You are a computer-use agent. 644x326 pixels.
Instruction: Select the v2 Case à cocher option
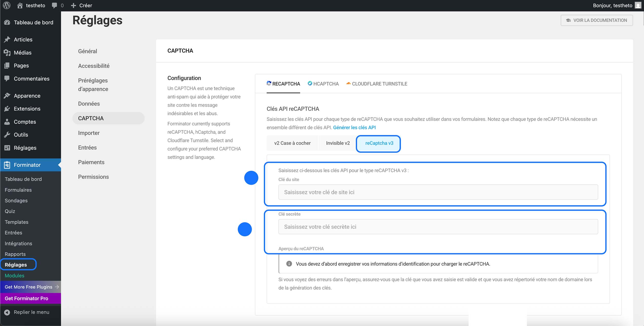click(x=292, y=143)
